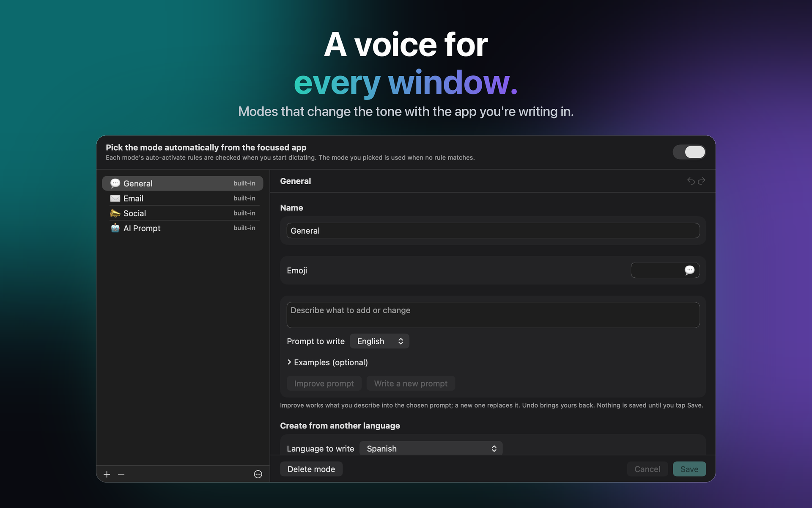Click the Cancel button
Viewport: 812px width, 508px height.
click(x=647, y=469)
